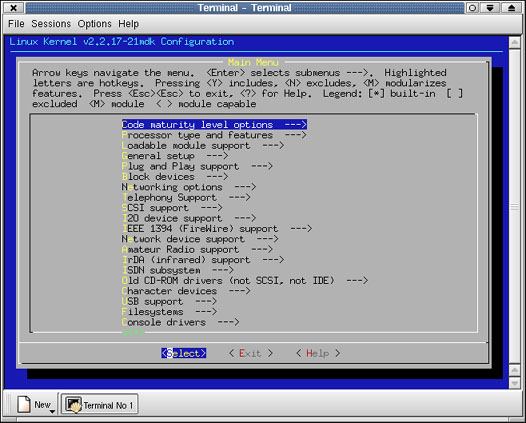The image size is (526, 423).
Task: Click the <Select> button
Action: (183, 353)
